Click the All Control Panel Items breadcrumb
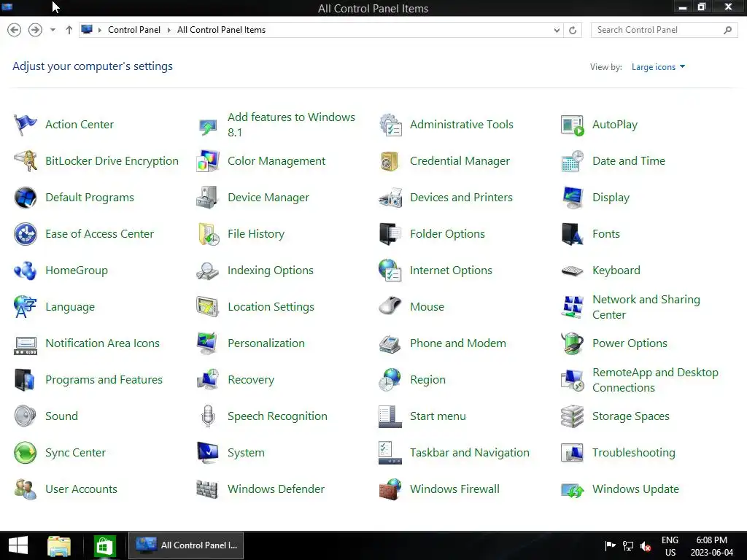This screenshot has height=560, width=747. (222, 30)
